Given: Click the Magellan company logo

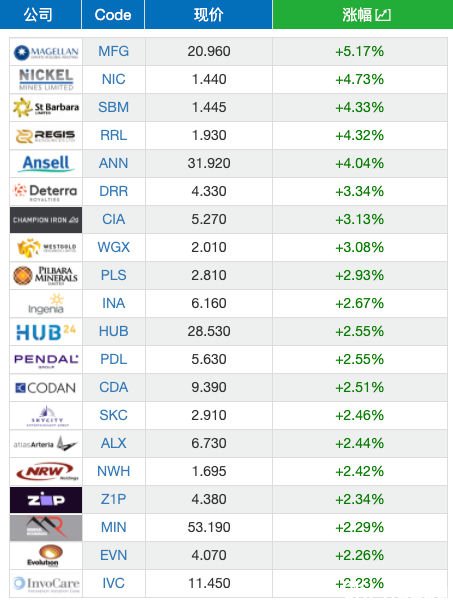Looking at the screenshot, I should pos(46,52).
